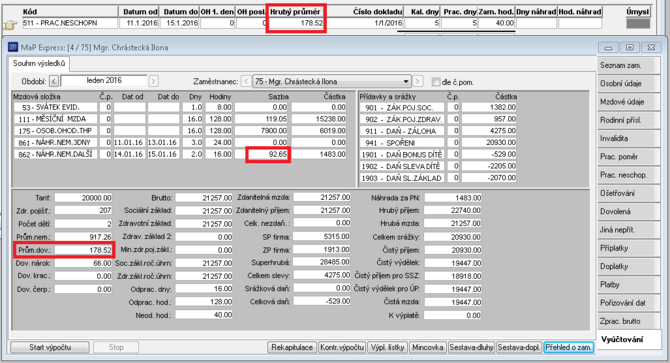Open the Dovolená section
Screen dimensions: 670x363
(628, 212)
